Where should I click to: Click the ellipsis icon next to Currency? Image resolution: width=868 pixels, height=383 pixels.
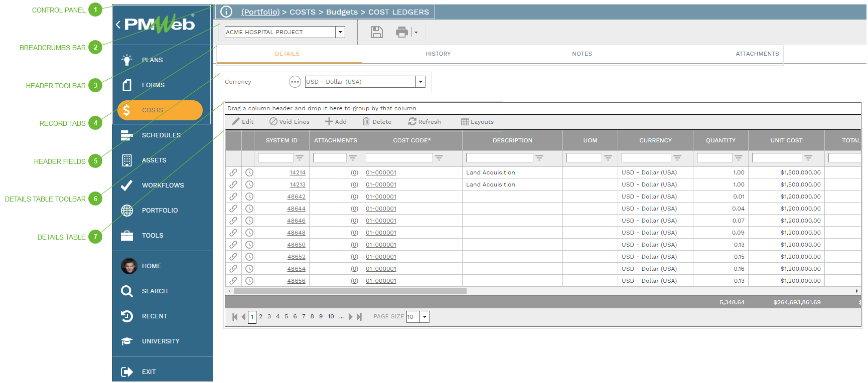tap(295, 82)
